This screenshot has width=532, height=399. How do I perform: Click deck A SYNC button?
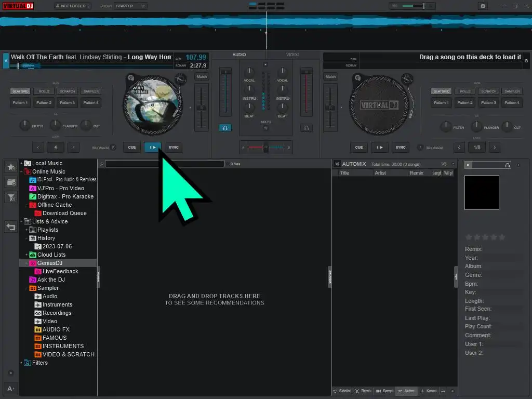coord(174,147)
